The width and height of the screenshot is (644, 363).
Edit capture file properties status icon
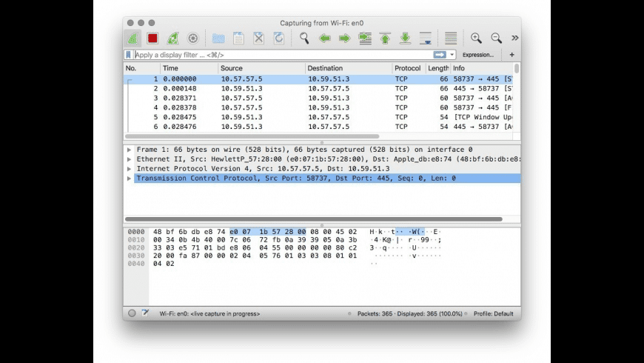coord(145,313)
